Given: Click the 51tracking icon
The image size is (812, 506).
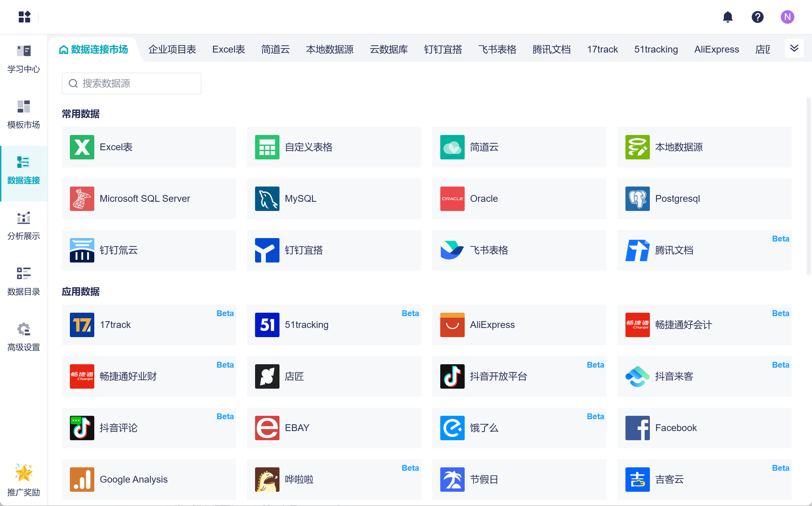Looking at the screenshot, I should click(x=267, y=325).
